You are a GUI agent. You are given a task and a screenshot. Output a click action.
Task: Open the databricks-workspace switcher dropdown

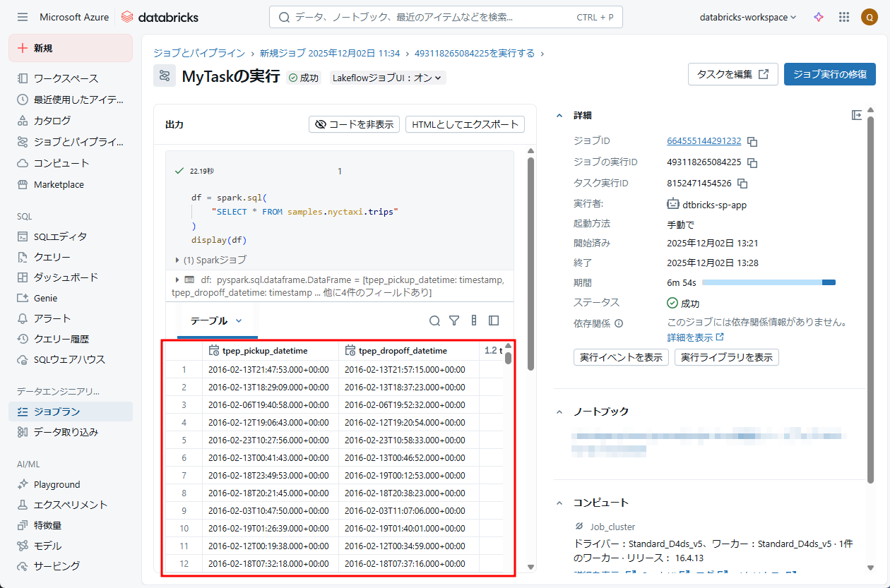coord(747,17)
